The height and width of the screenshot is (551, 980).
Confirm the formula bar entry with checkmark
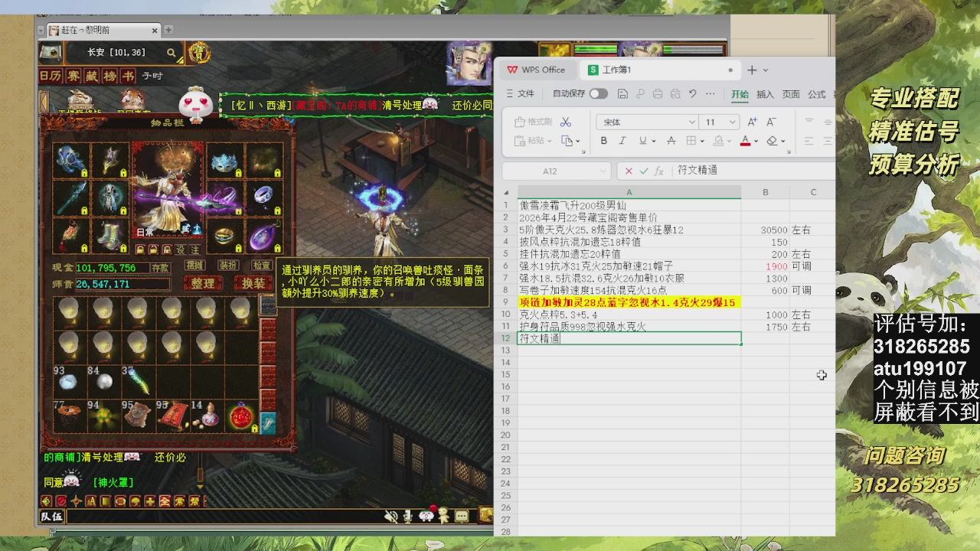pyautogui.click(x=644, y=171)
